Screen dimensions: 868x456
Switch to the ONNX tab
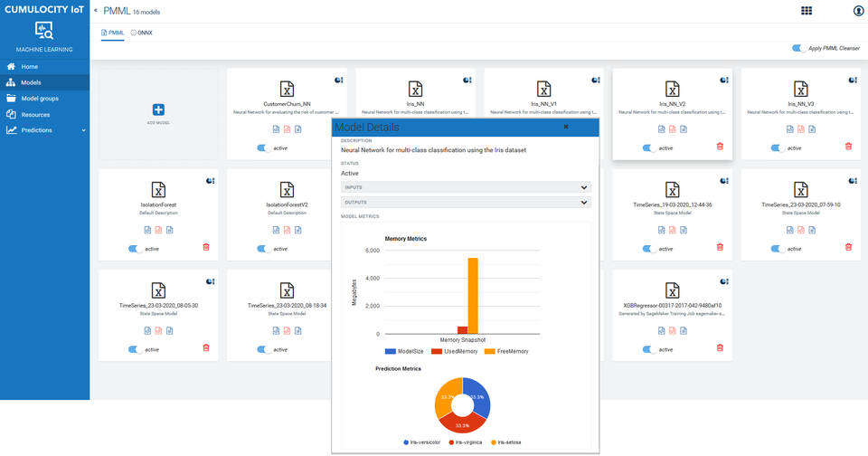[143, 33]
